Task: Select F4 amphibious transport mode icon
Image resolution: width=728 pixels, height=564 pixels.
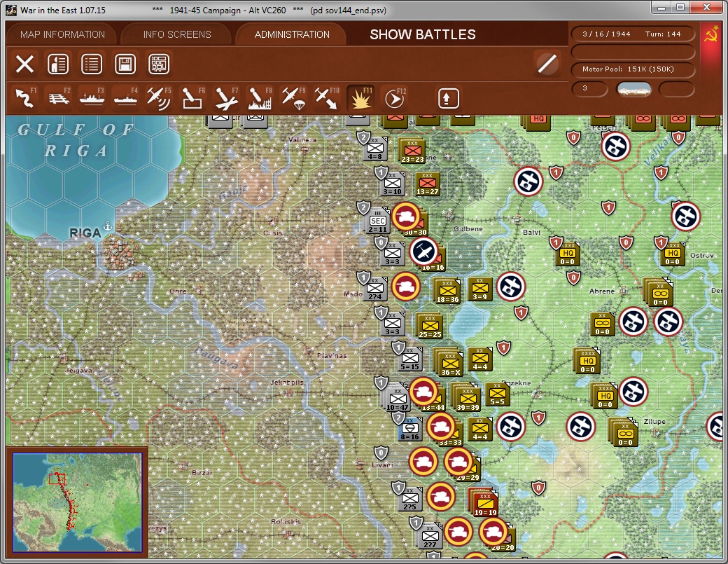Action: tap(125, 99)
